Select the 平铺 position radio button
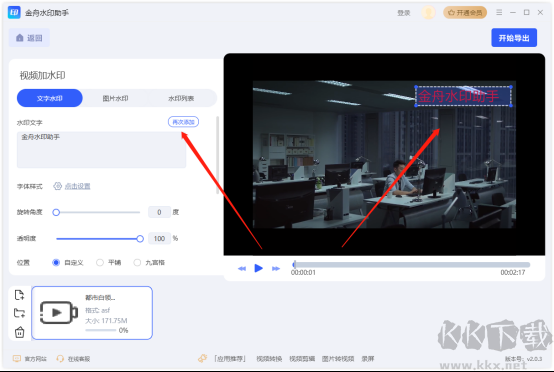 pos(100,262)
